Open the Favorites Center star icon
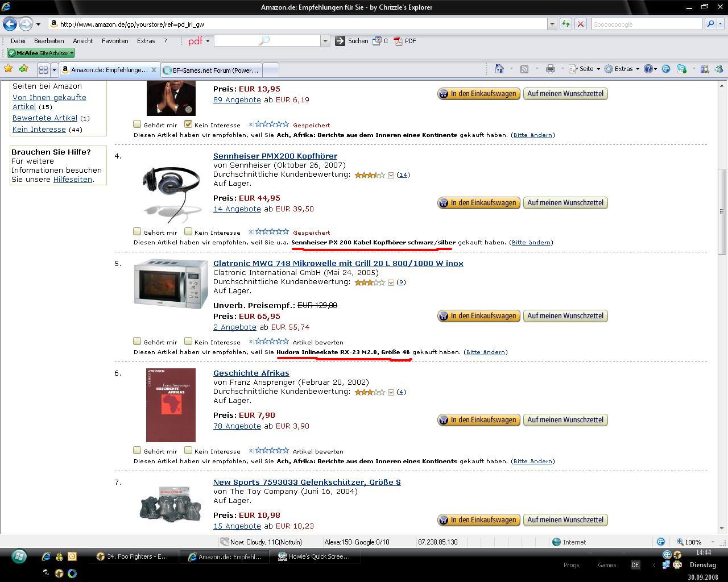The height and width of the screenshot is (582, 728). point(9,69)
